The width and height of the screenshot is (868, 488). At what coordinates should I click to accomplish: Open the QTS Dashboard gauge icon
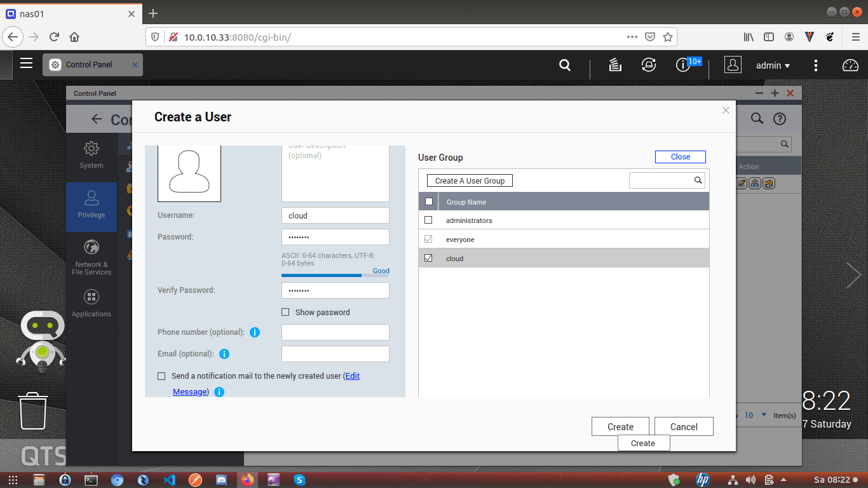(x=850, y=65)
